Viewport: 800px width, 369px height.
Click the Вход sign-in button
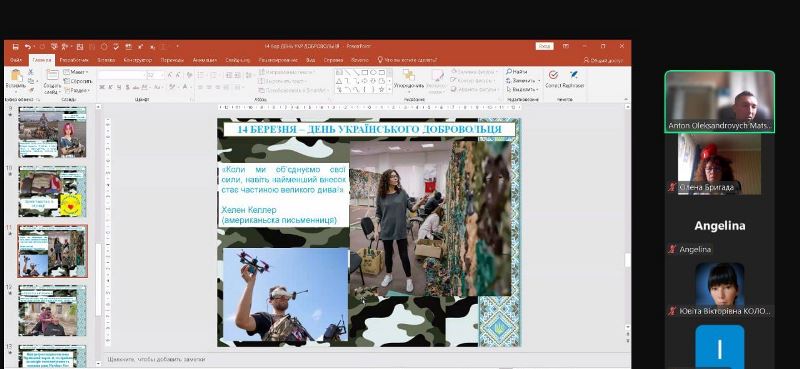click(x=544, y=46)
